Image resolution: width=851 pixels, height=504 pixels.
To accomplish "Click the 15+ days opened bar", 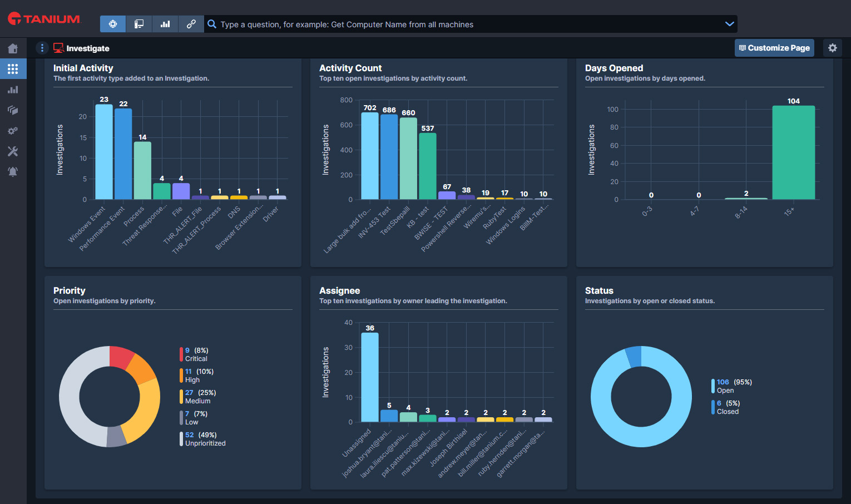I will coord(794,152).
